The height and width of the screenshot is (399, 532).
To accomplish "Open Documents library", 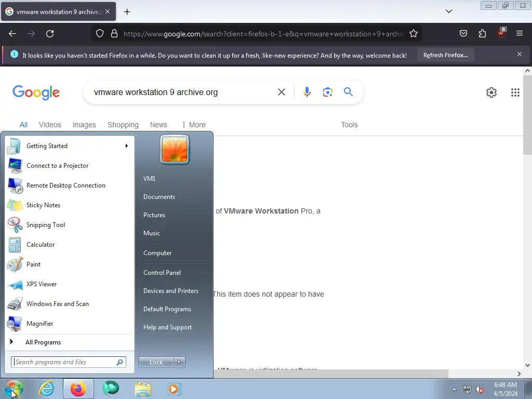I will [159, 197].
